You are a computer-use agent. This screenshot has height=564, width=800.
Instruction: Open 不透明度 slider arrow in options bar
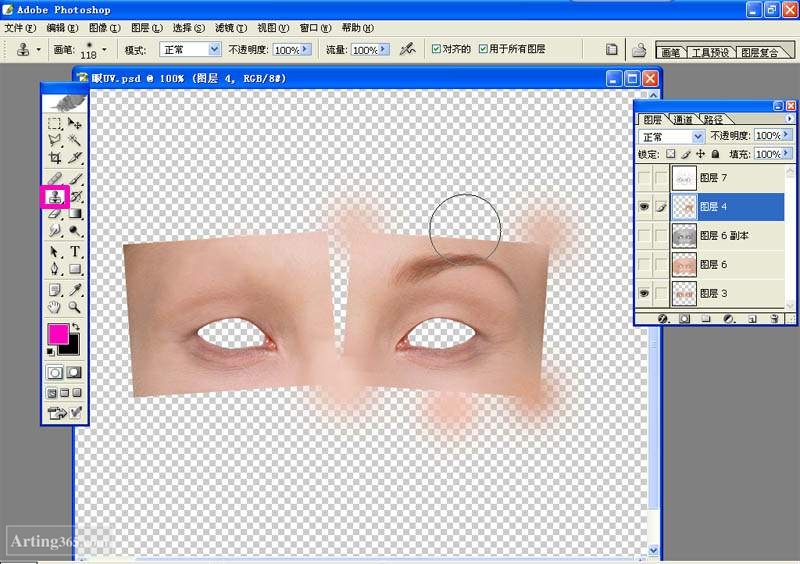point(305,49)
